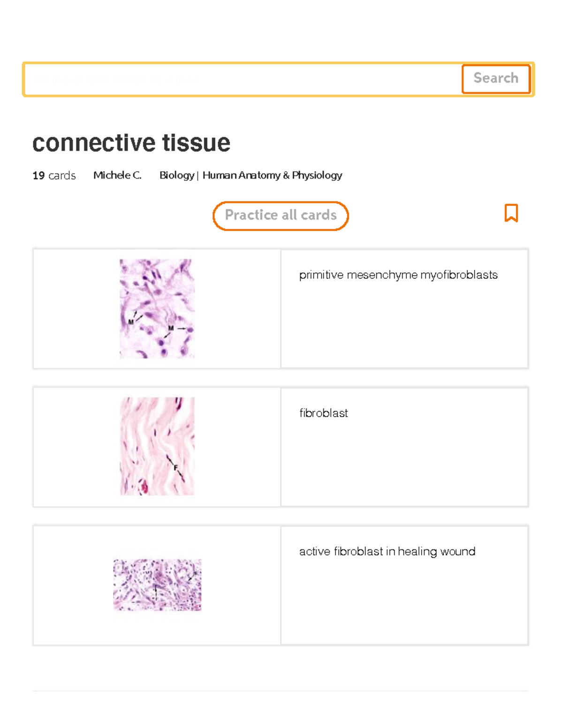
Task: Click inside the search bar border
Action: point(235,78)
